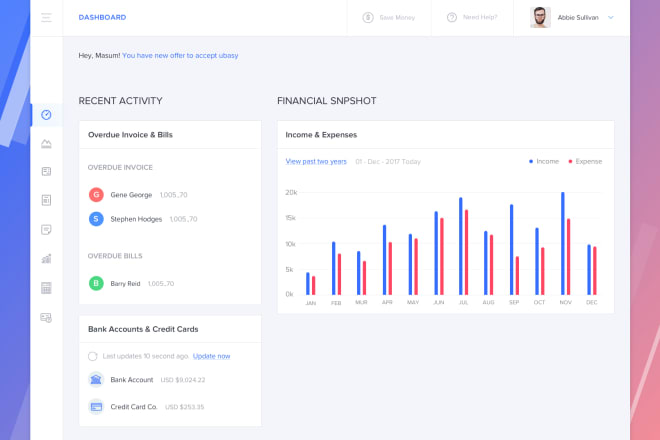The image size is (660, 440).
Task: Toggle the Expense legend item
Action: [585, 161]
